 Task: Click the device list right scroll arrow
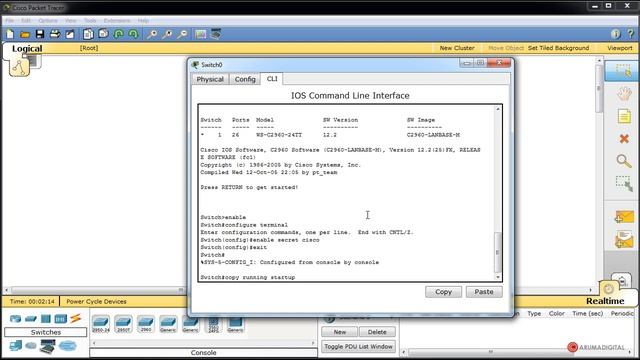pyautogui.click(x=313, y=343)
